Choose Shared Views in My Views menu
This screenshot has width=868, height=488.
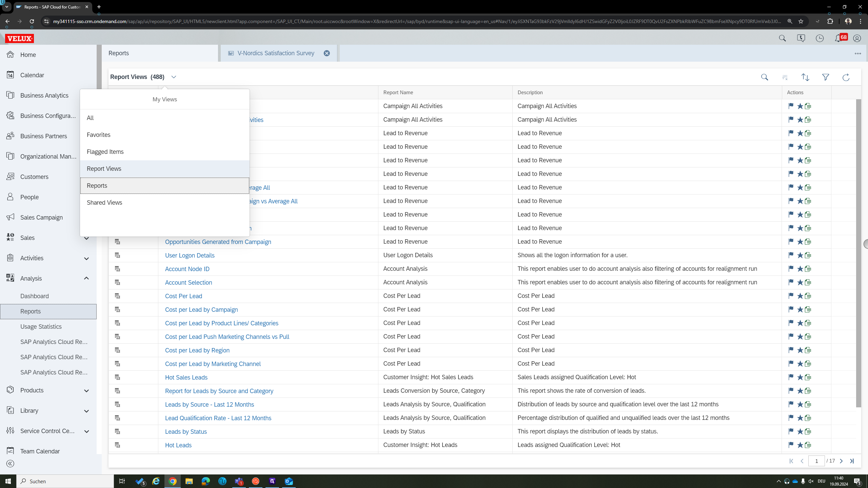(165, 203)
